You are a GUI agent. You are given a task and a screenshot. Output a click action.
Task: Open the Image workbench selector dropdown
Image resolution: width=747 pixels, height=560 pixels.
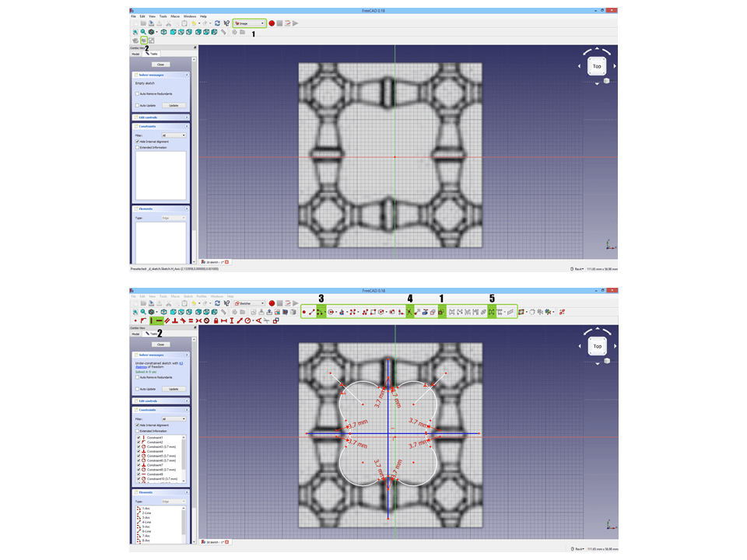[249, 23]
